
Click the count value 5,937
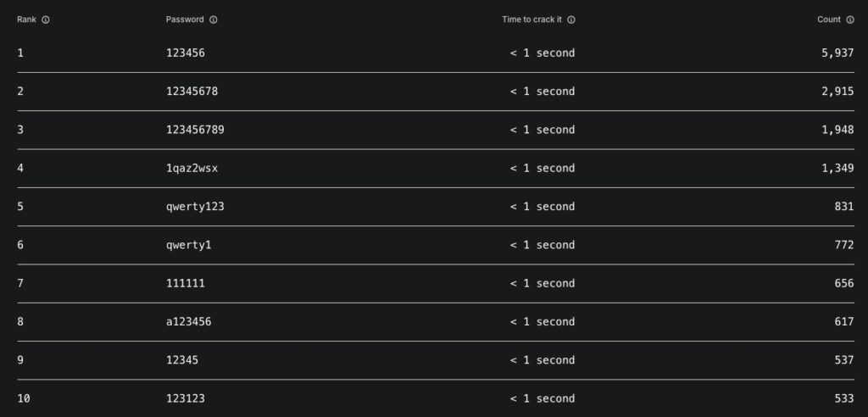(x=837, y=53)
